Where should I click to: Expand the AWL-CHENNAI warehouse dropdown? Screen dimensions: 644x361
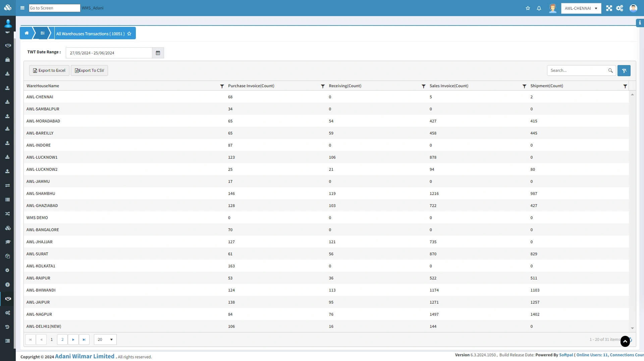coord(581,8)
